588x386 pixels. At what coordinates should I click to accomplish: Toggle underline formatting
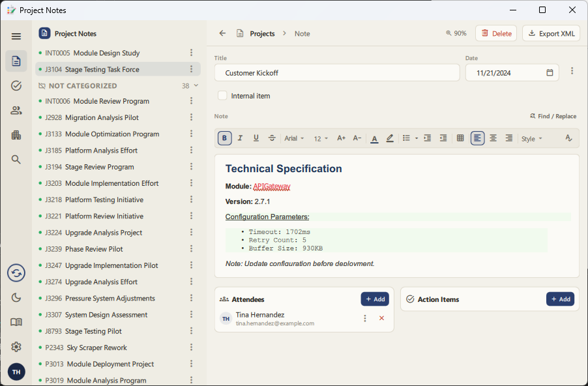pos(256,138)
